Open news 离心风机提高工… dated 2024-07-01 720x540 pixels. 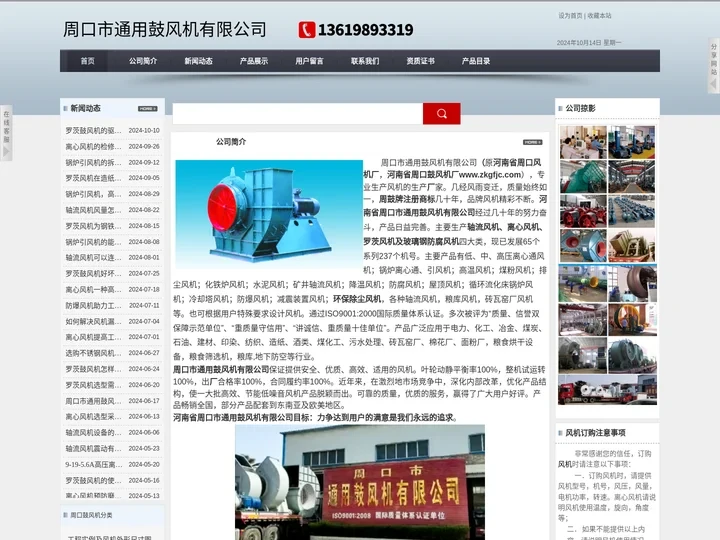pos(93,337)
